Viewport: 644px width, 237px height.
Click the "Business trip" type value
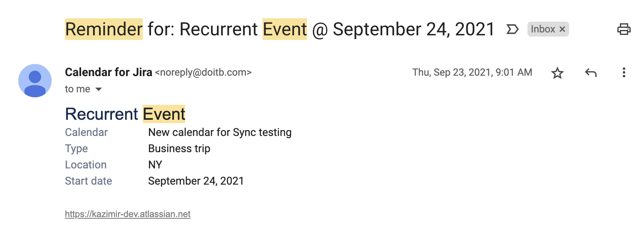click(x=179, y=149)
